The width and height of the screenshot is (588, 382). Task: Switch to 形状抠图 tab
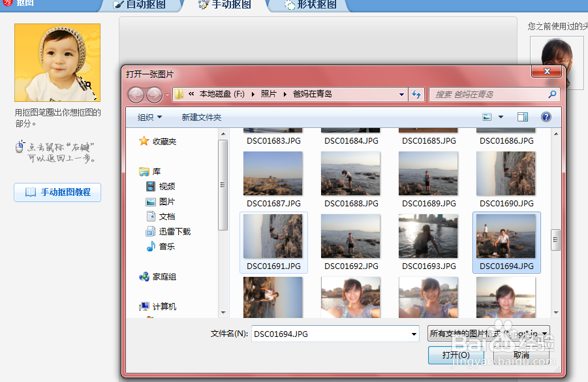[311, 5]
